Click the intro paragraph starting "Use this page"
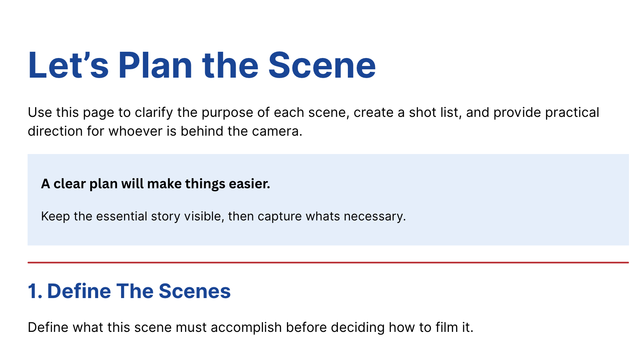The height and width of the screenshot is (349, 644). [313, 122]
